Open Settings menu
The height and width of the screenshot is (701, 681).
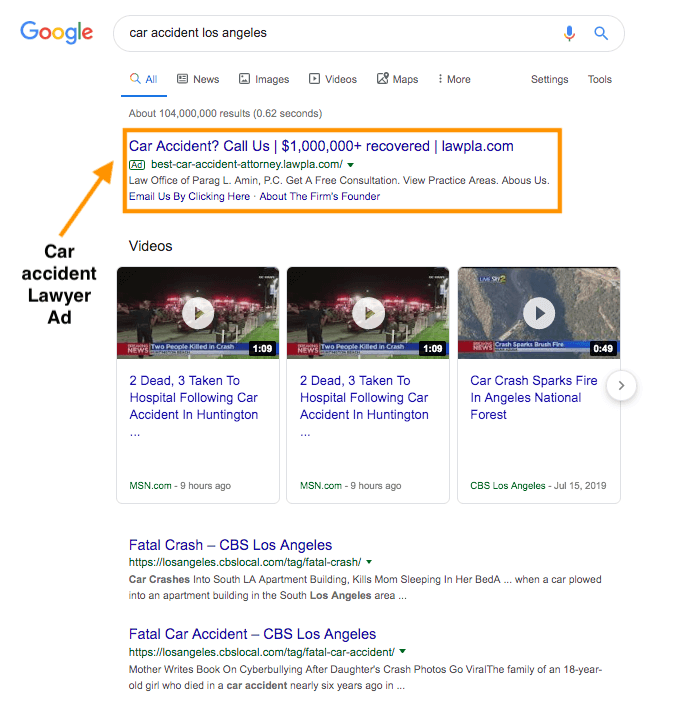point(549,79)
